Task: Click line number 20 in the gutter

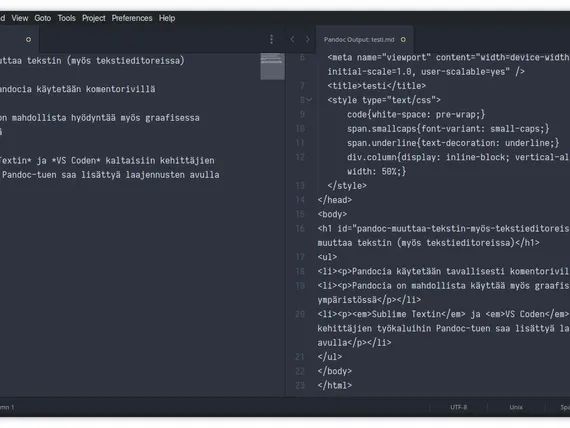Action: pyautogui.click(x=300, y=314)
